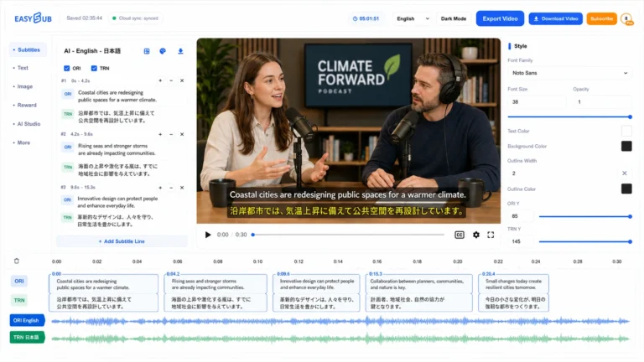
Task: Enter fullscreen video preview
Action: point(491,235)
